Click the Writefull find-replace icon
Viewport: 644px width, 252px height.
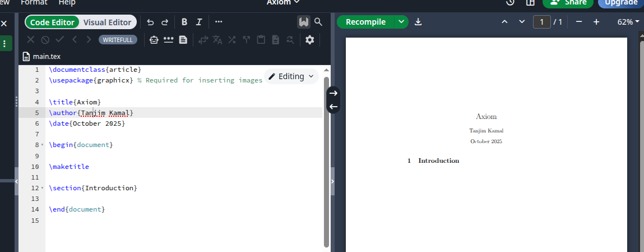(x=290, y=40)
